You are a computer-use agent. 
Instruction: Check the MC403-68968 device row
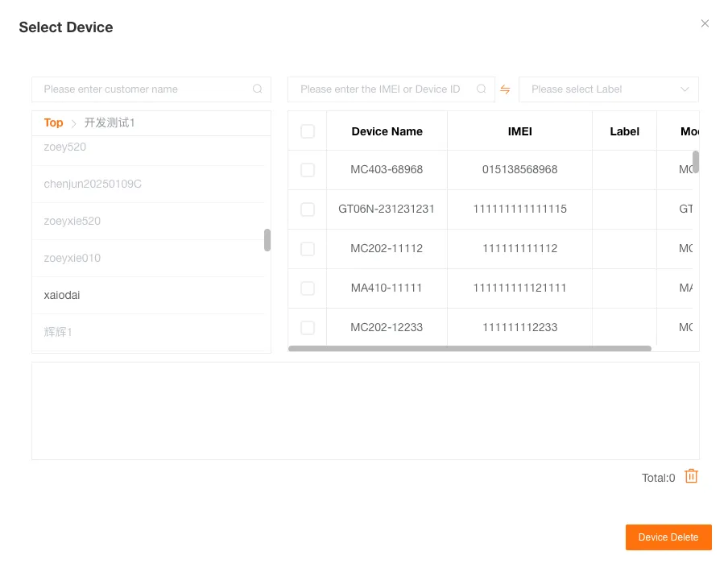(307, 170)
